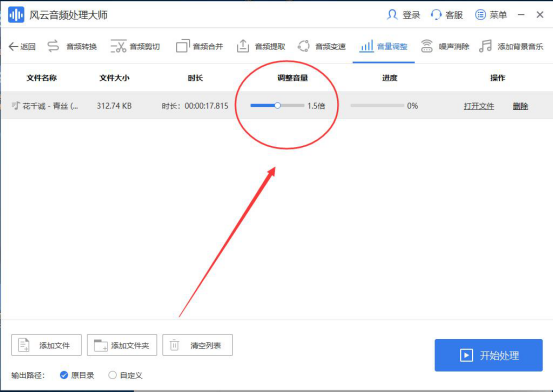The image size is (553, 392).
Task: Click the 1.5倍 volume value
Action: click(x=316, y=106)
